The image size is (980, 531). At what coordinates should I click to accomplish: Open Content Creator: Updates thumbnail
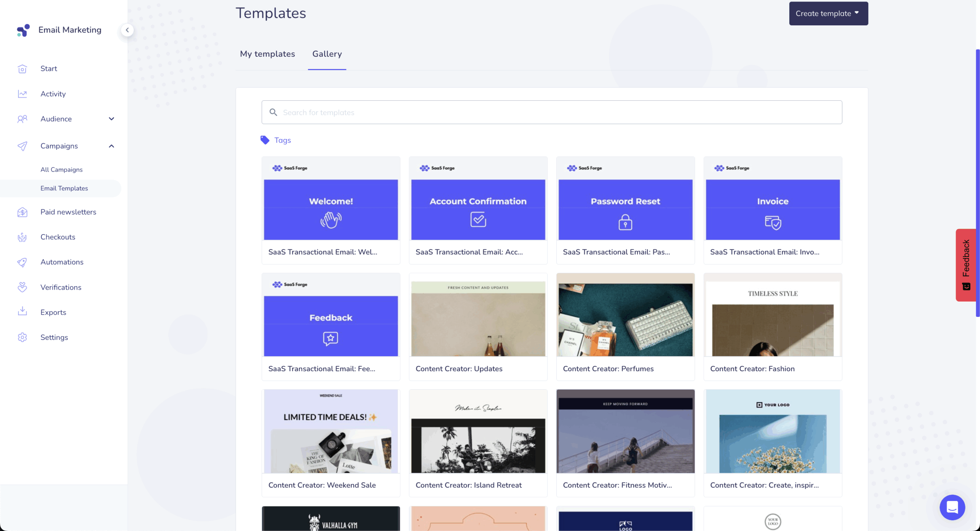(478, 315)
